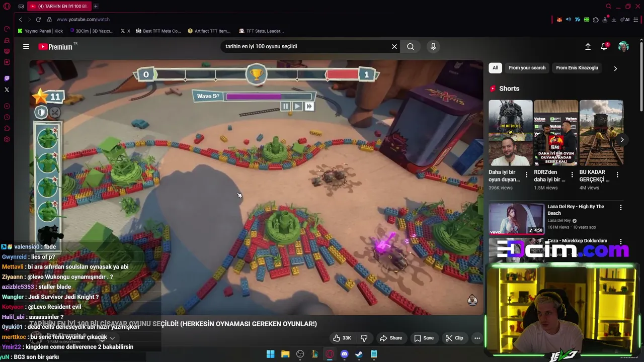Show more filter chips with right arrow
The height and width of the screenshot is (362, 644).
pyautogui.click(x=615, y=68)
